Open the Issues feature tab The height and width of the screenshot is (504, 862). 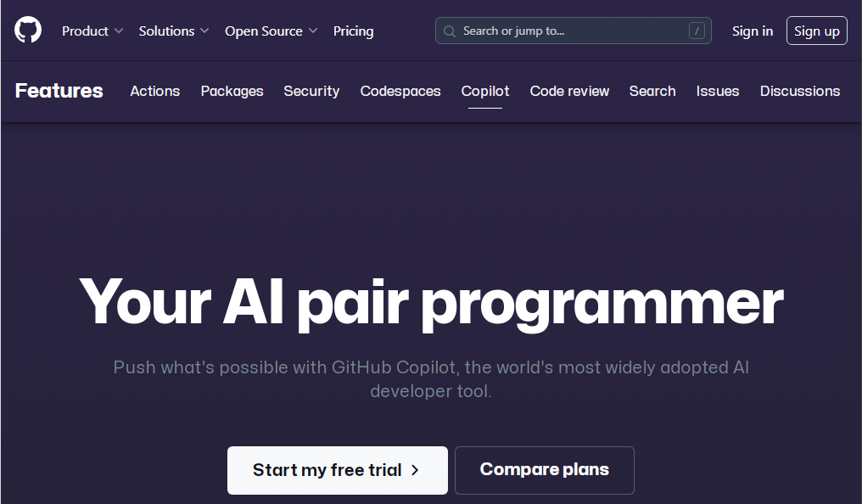tap(718, 91)
